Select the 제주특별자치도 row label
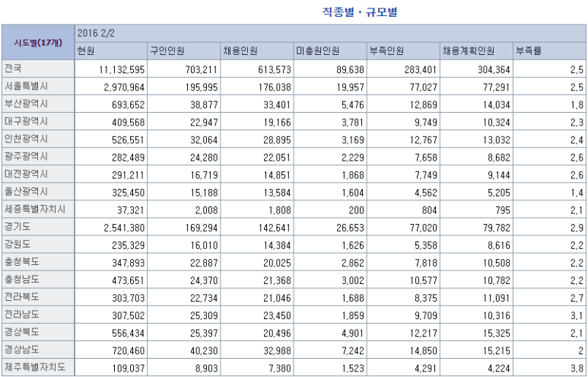588x377 pixels. pyautogui.click(x=35, y=366)
